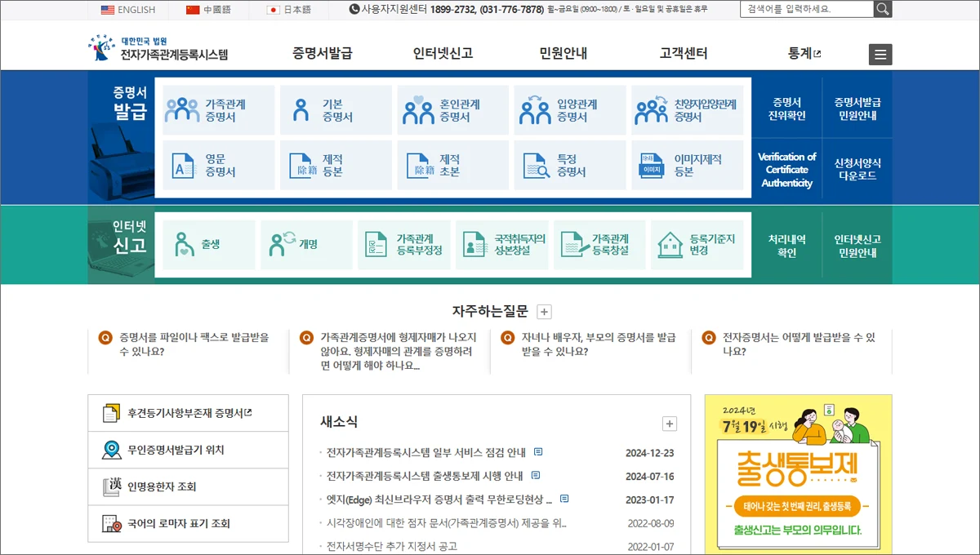Open 무인증명서발급기 위치 link
Viewport: 980px width, 555px height.
(188, 450)
